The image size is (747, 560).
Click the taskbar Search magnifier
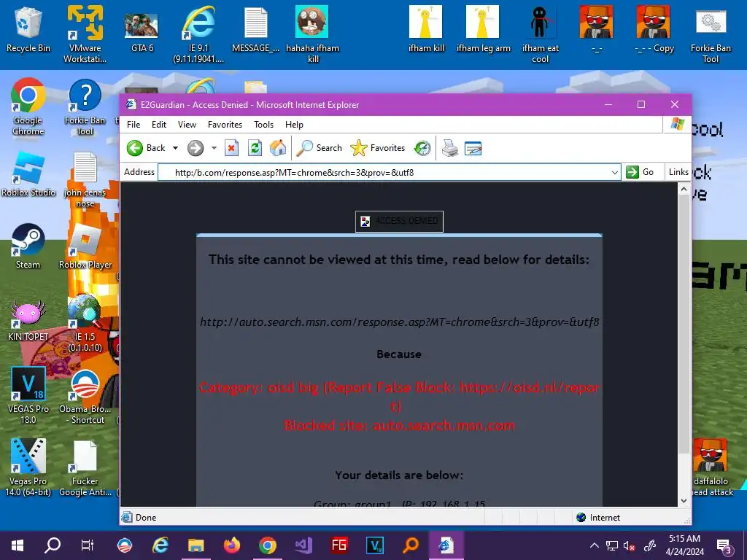pos(53,545)
